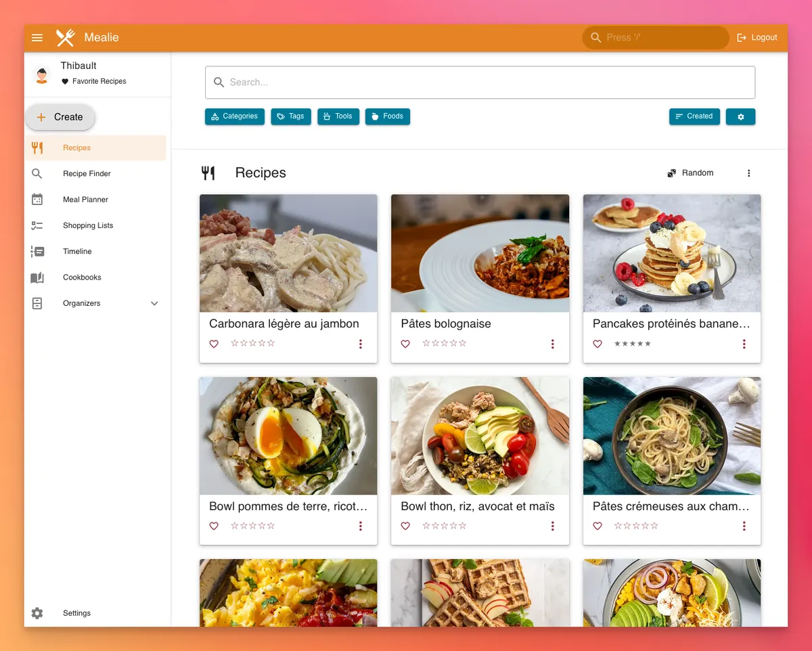Change the Pancakes protéinés star rating
The height and width of the screenshot is (651, 812).
point(633,344)
